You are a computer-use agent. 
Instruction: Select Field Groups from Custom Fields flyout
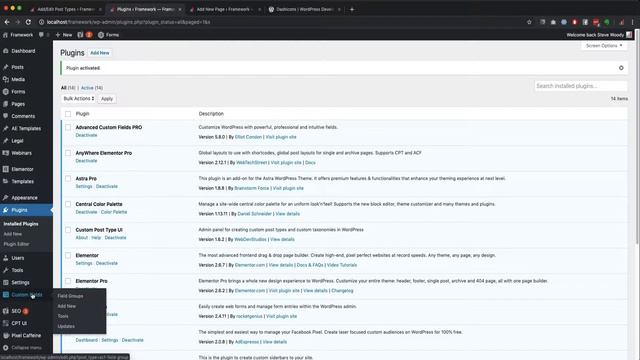70,296
